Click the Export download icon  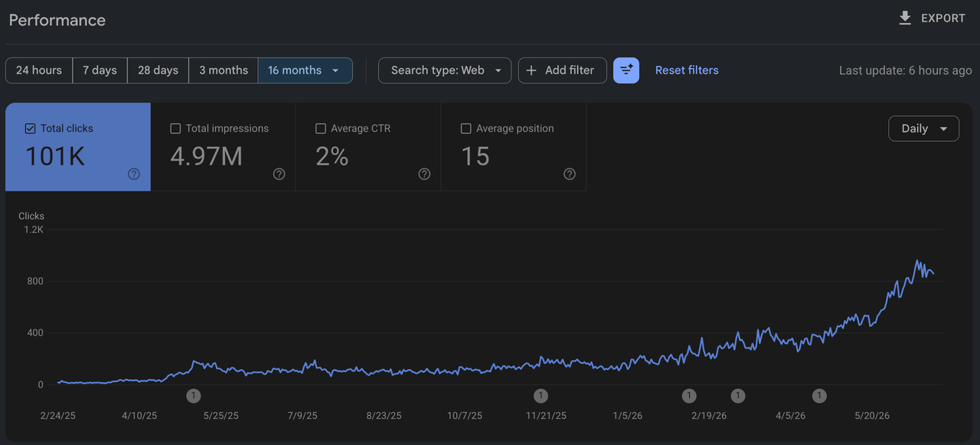pyautogui.click(x=905, y=18)
